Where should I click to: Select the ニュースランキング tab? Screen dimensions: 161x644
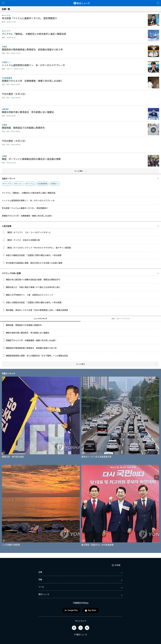pyautogui.click(x=40, y=319)
